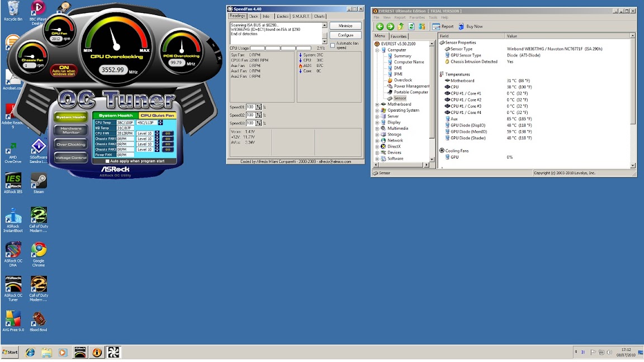Image resolution: width=644 pixels, height=362 pixels.
Task: Open the Tools menu in EVEREST
Action: click(x=433, y=18)
